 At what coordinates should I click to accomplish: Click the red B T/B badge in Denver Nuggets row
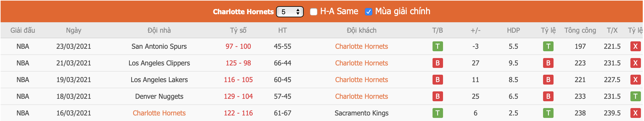click(x=437, y=96)
